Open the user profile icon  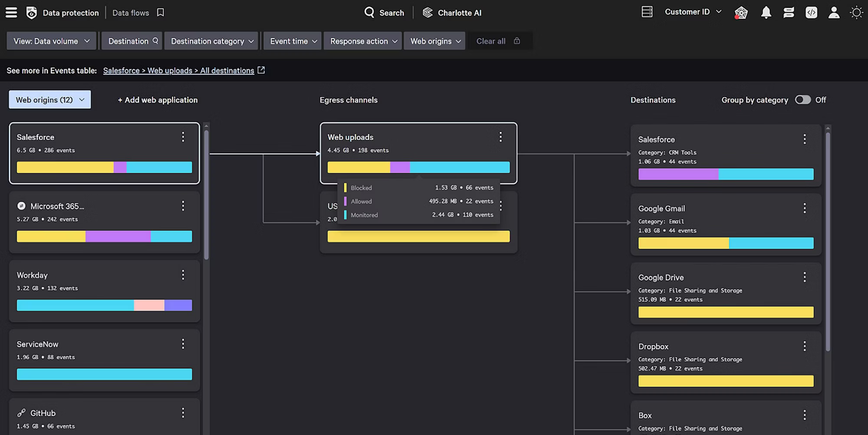point(834,13)
